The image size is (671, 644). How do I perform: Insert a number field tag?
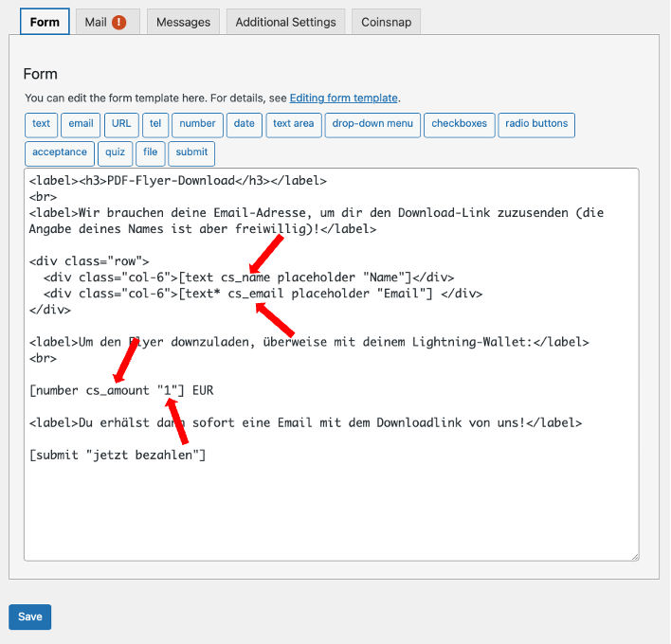coord(197,124)
